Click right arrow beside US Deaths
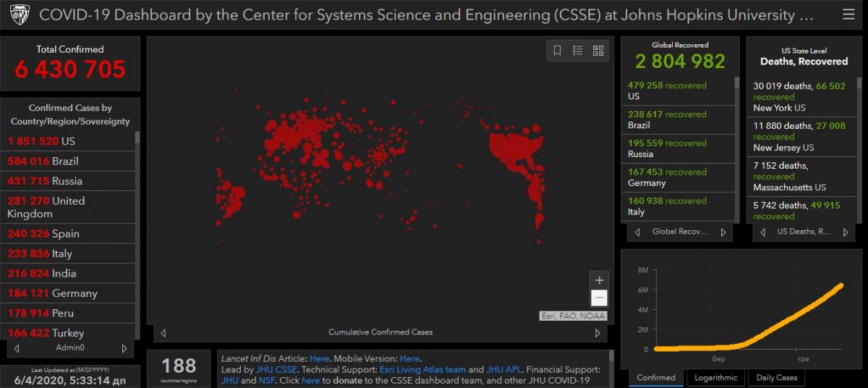The height and width of the screenshot is (388, 868). pos(846,232)
